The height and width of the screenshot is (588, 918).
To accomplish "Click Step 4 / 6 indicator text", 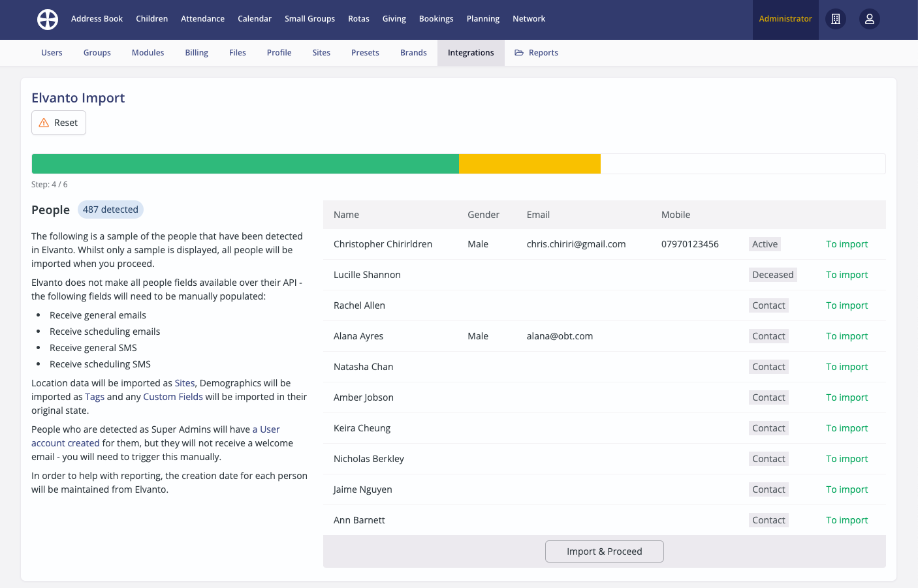I will pos(50,185).
